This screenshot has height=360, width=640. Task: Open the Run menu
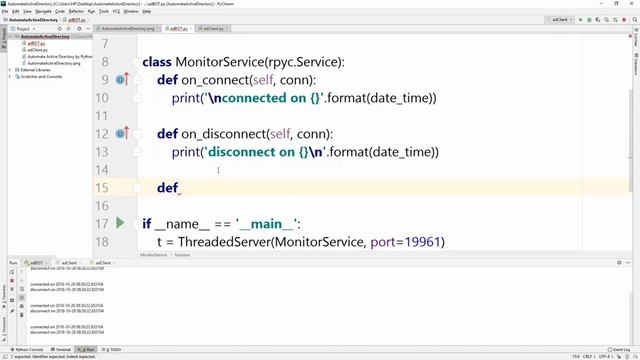coord(91,11)
